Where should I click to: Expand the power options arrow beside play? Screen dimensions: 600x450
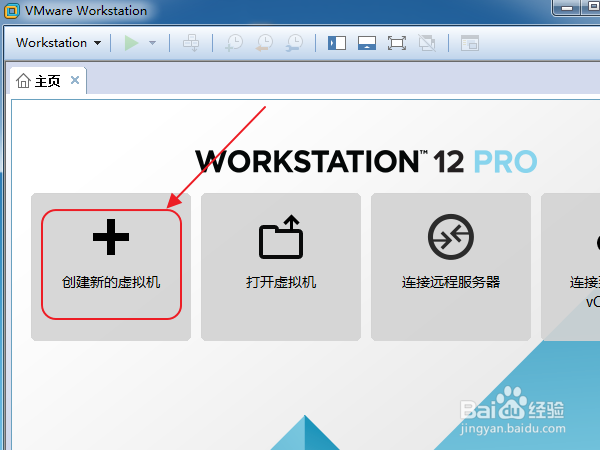[152, 43]
